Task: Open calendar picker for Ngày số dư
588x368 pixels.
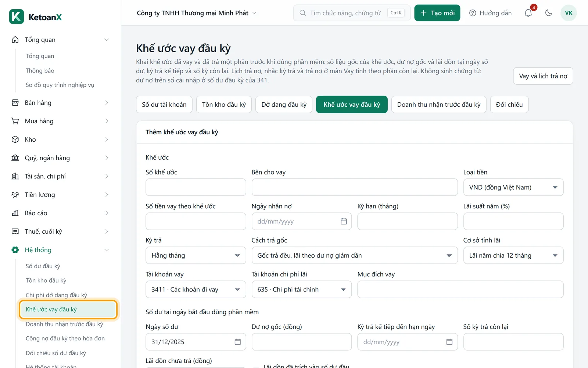Action: click(x=238, y=342)
